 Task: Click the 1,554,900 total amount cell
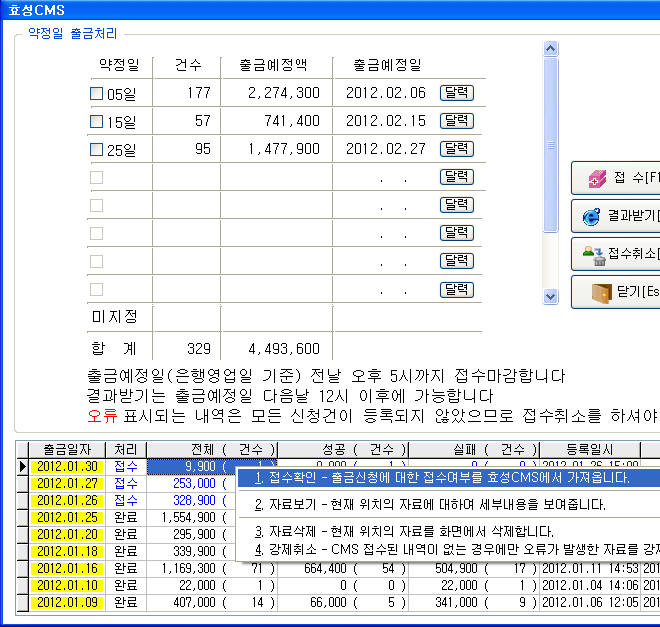point(189,518)
